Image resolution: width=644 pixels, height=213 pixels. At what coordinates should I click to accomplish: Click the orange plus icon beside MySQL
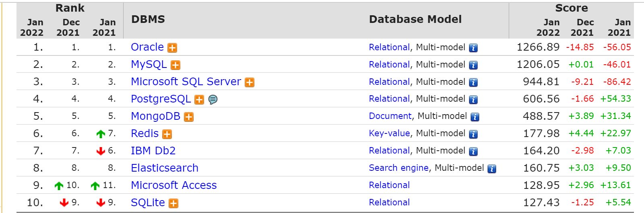[x=175, y=65]
